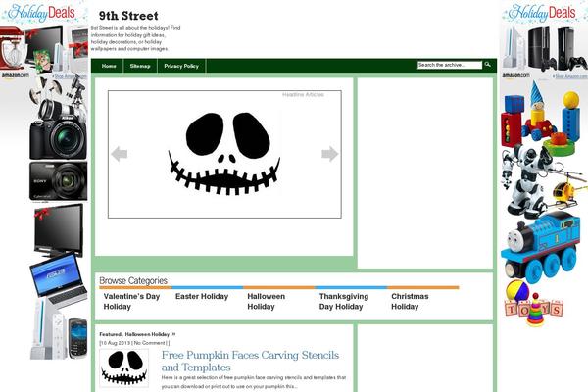Browse Valentine's Day Holiday category
The width and height of the screenshot is (588, 392).
(x=131, y=301)
